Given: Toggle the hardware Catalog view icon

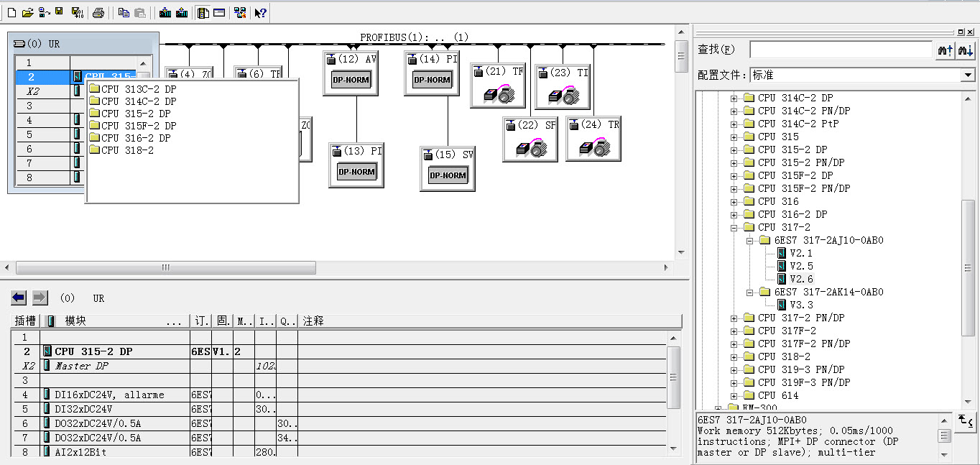Looking at the screenshot, I should 203,12.
